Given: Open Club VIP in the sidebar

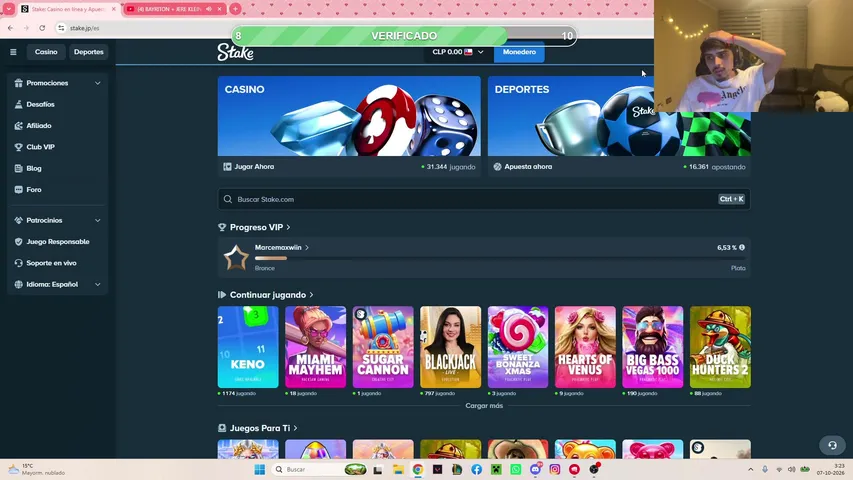Looking at the screenshot, I should coord(40,147).
